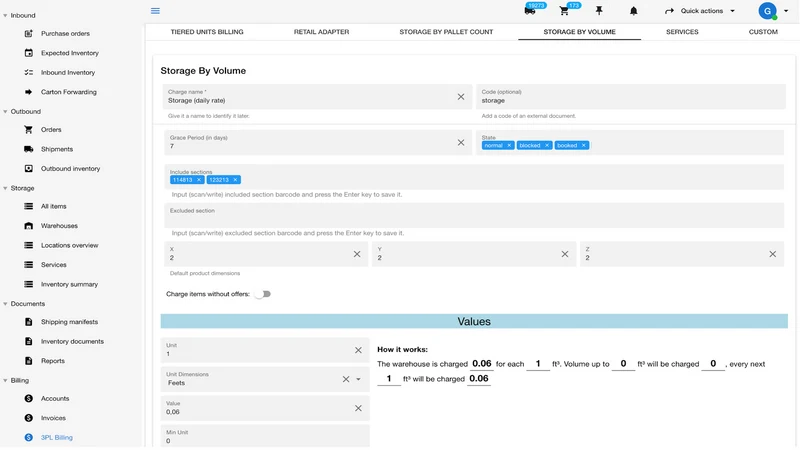Screen dimensions: 800x450
Task: Clear the Z dimension field
Action: 772,254
